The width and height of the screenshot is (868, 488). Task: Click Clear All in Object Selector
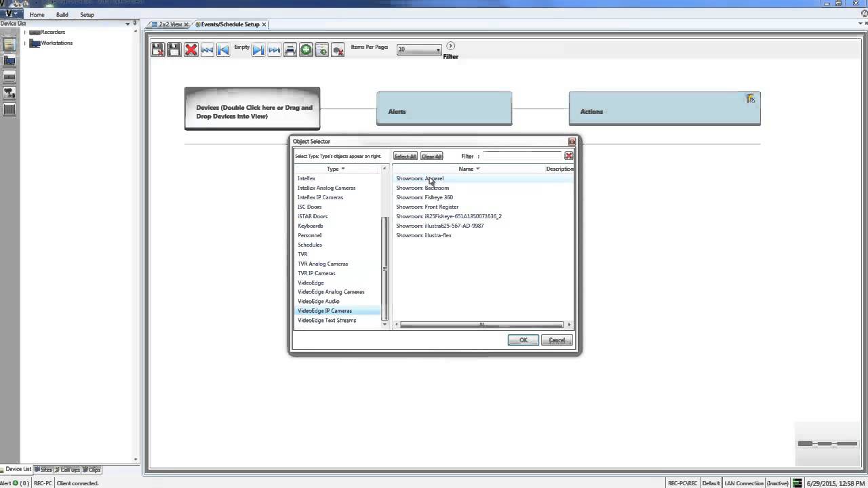pyautogui.click(x=432, y=156)
